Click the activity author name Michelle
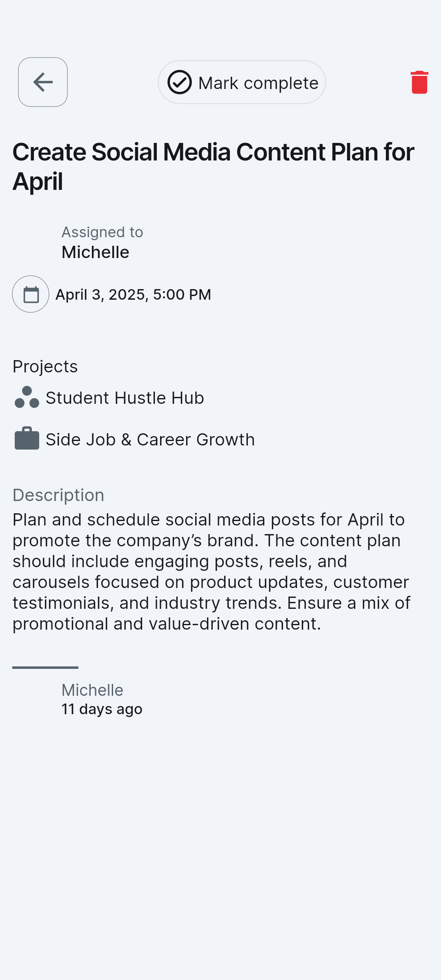Screen dimensions: 441x980 tap(92, 690)
